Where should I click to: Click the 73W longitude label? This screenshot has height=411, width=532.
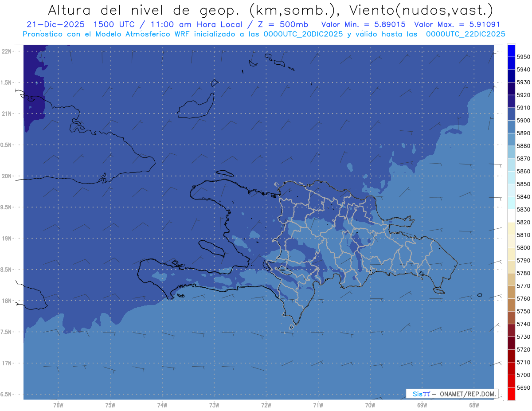click(214, 405)
